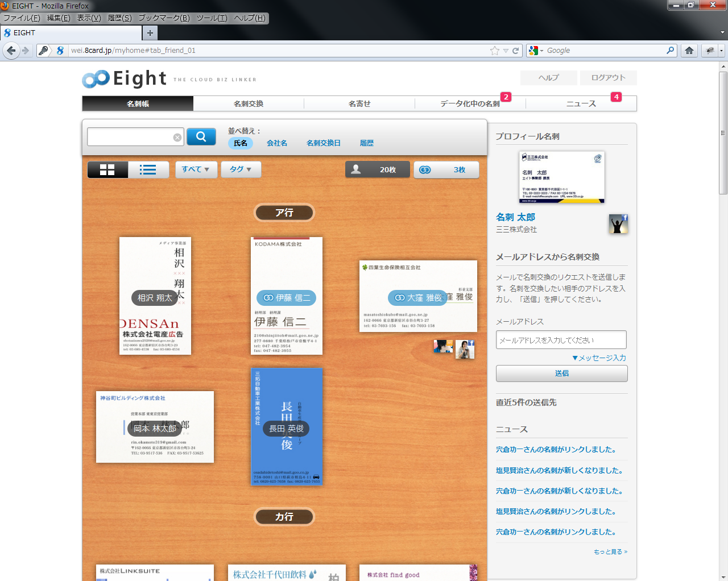Click the search bar magnifier icon
This screenshot has height=581, width=728.
click(x=671, y=51)
